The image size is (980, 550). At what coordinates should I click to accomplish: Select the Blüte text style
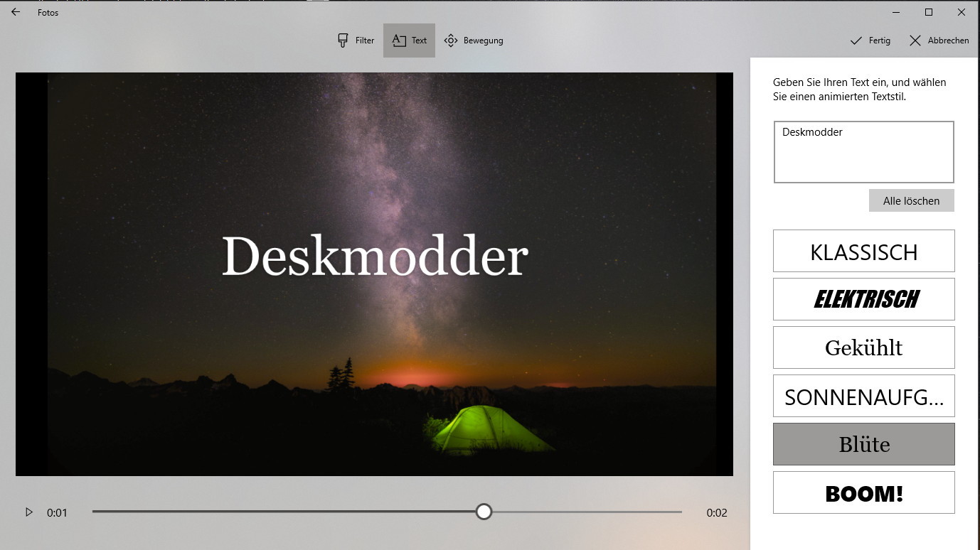[863, 444]
